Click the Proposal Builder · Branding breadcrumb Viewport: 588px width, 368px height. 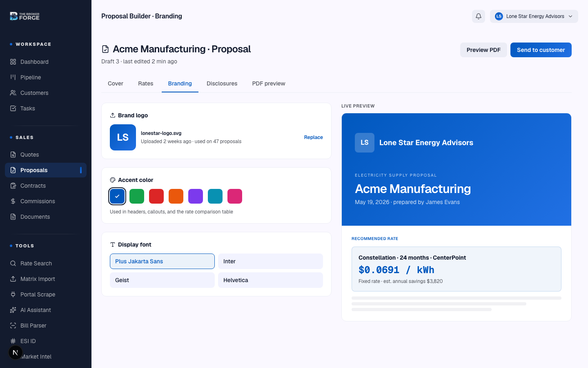click(142, 16)
